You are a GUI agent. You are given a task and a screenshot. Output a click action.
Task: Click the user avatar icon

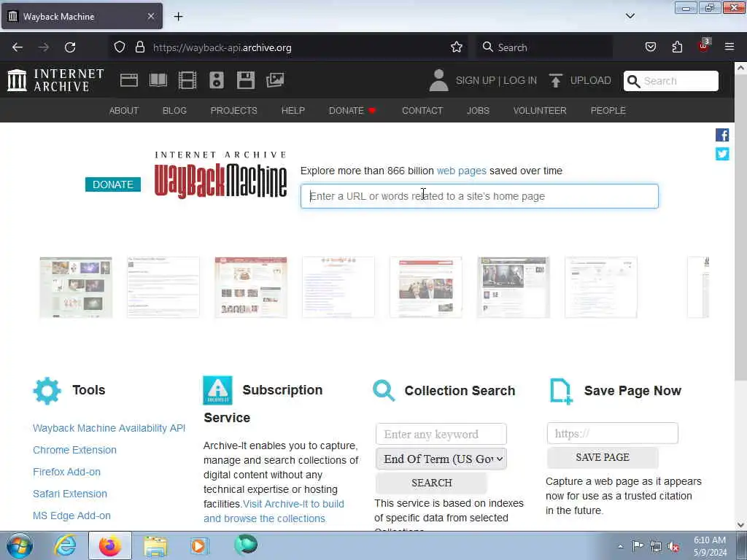[x=438, y=80]
